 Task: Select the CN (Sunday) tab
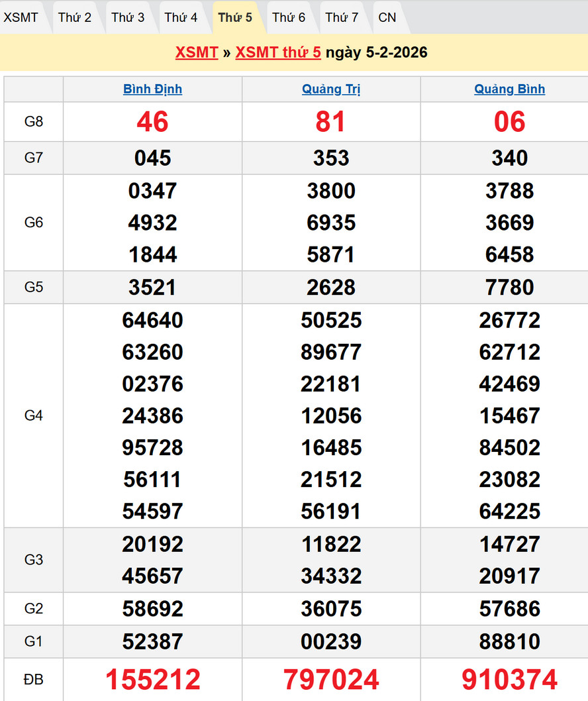387,17
